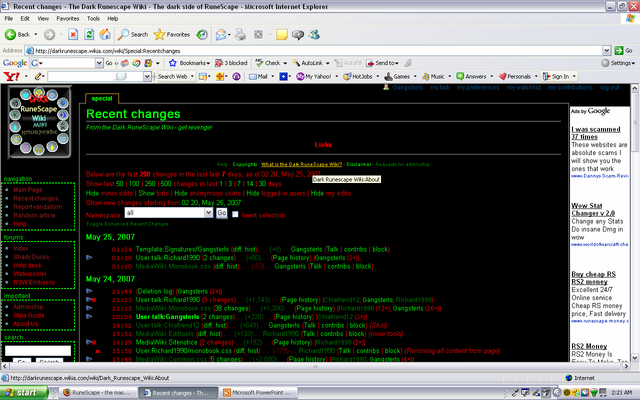640x400 pixels.
Task: Click the Yahoo Y! logo button
Action: click(11, 76)
